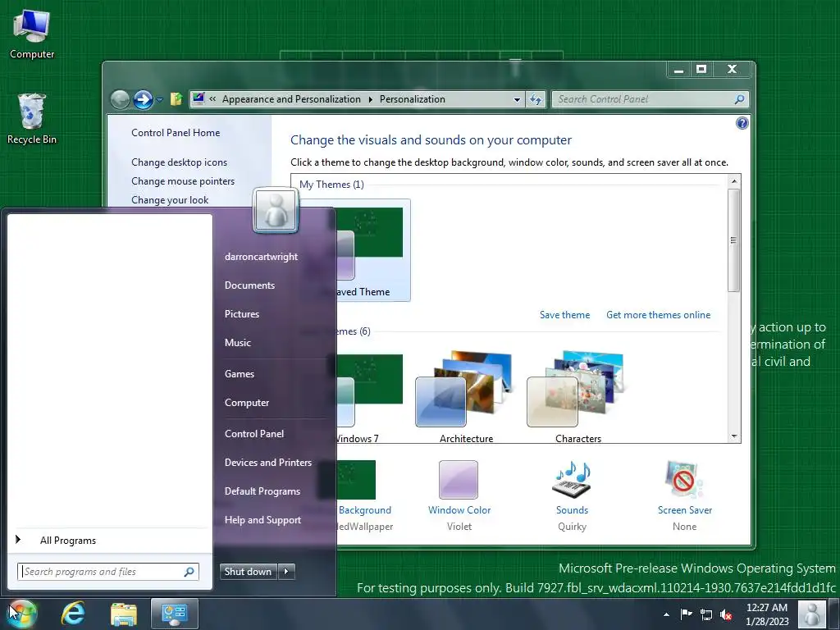Open the Help question mark icon
Screen dimensions: 840x630
742,124
